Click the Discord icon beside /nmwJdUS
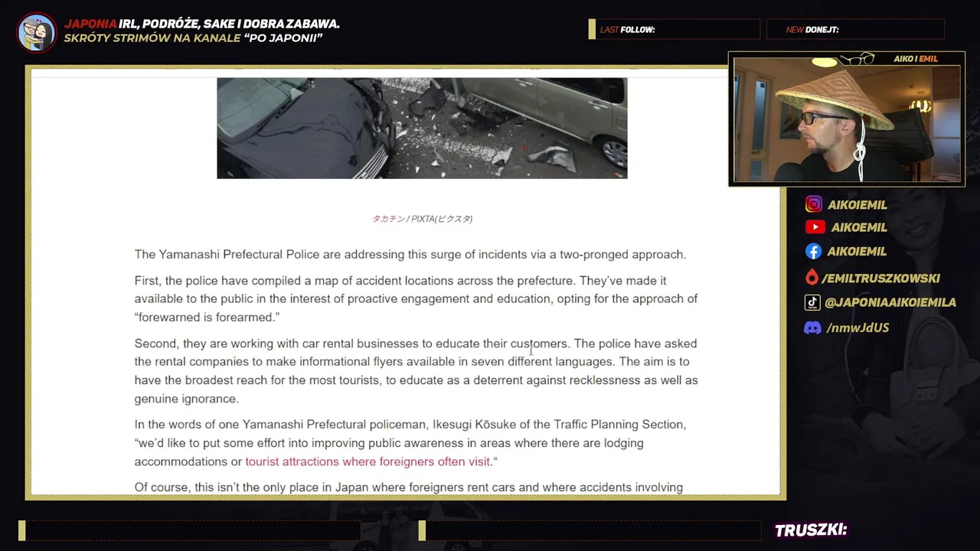The image size is (980, 551). [x=812, y=328]
